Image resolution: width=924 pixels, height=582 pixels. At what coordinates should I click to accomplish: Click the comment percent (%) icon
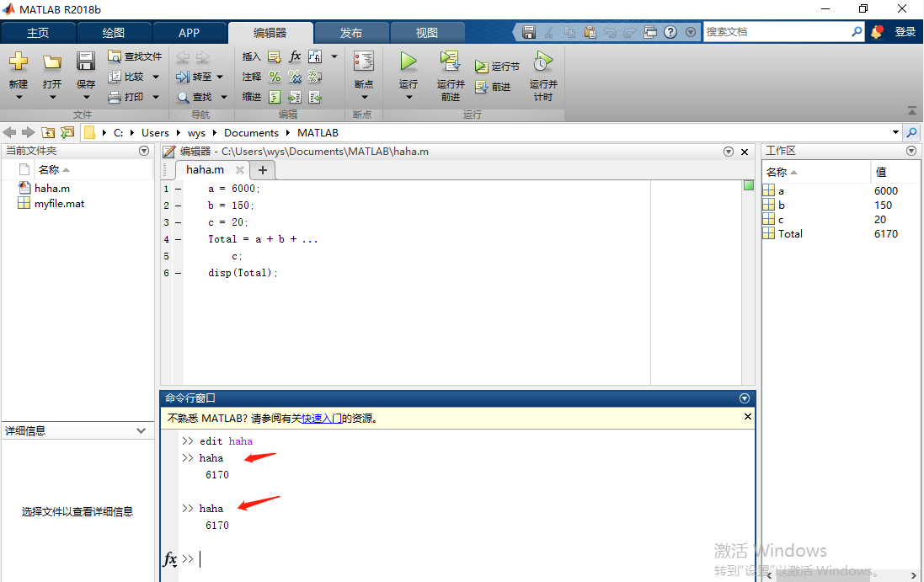275,77
